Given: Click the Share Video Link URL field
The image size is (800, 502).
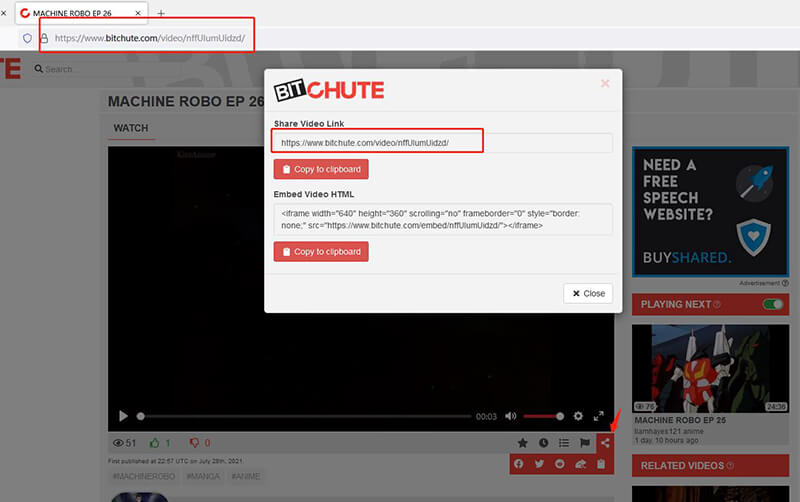Looking at the screenshot, I should [x=443, y=143].
